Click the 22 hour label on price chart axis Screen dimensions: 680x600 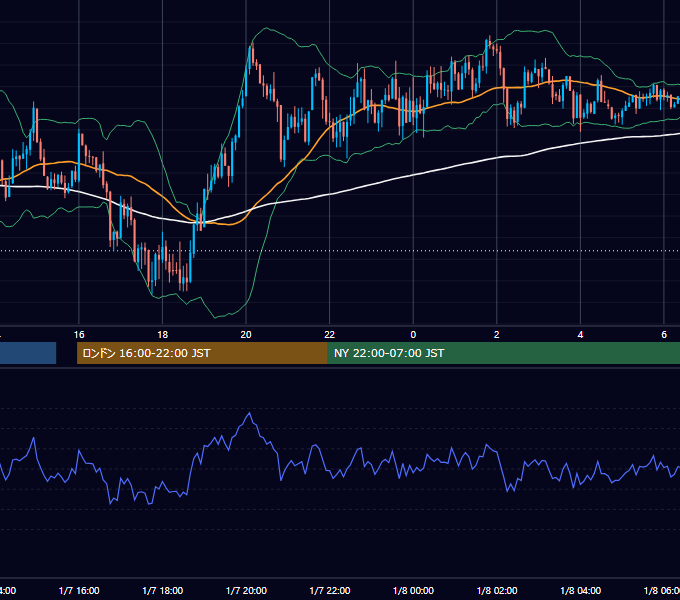pyautogui.click(x=330, y=335)
